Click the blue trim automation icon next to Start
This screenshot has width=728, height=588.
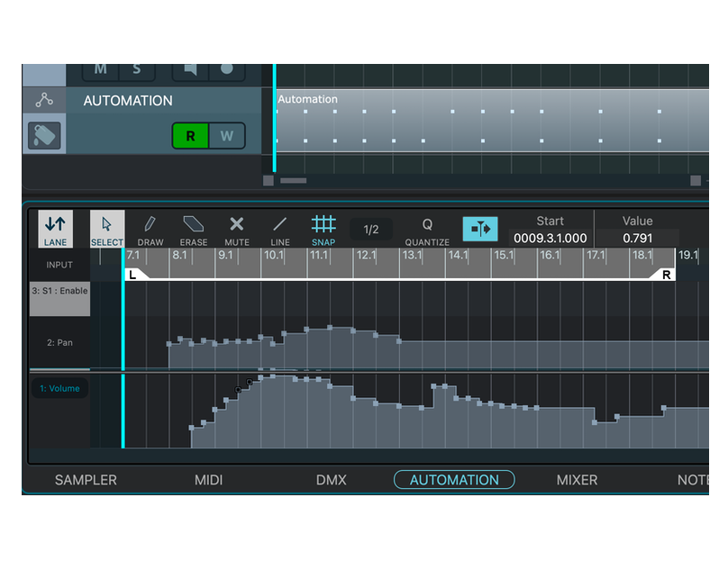click(480, 229)
